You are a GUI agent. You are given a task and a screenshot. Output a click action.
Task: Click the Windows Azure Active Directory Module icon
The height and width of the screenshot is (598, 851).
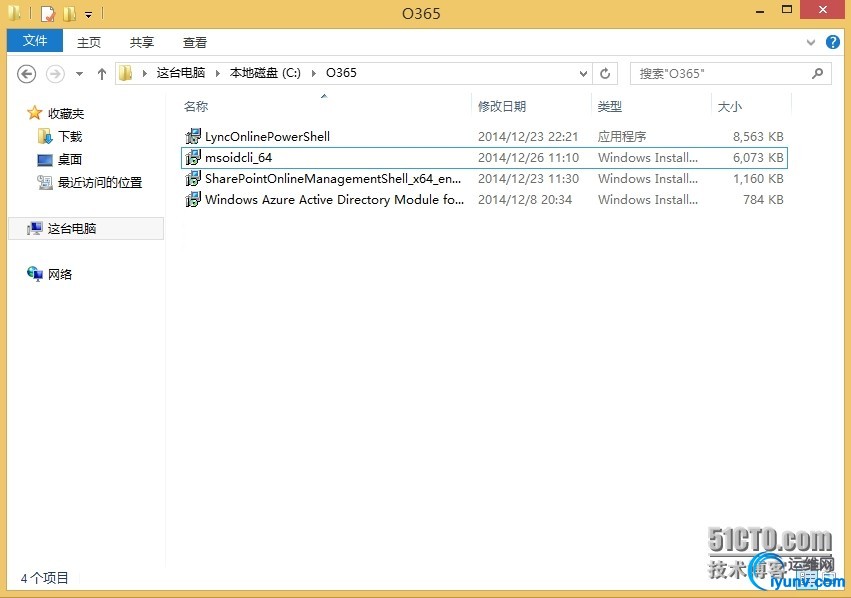193,200
